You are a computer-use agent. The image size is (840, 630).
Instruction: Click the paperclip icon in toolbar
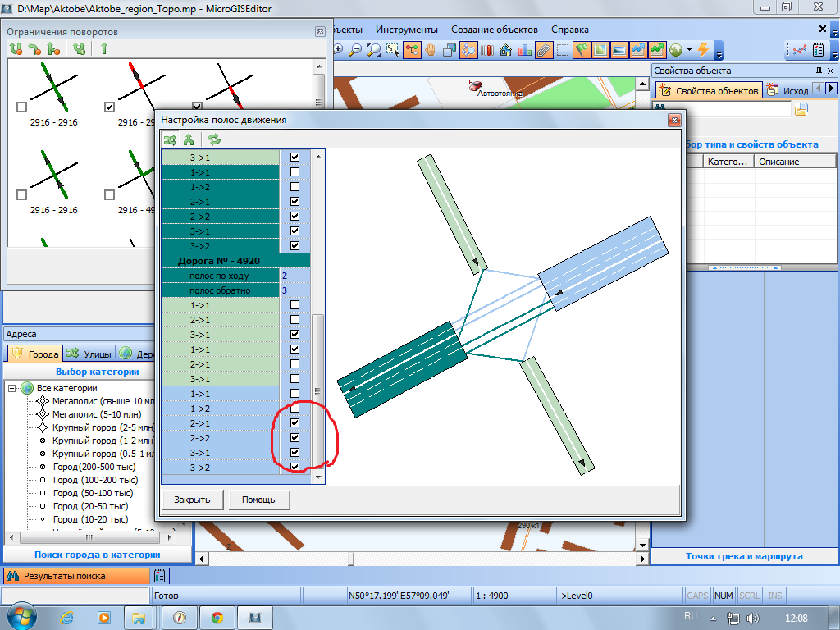tap(543, 50)
